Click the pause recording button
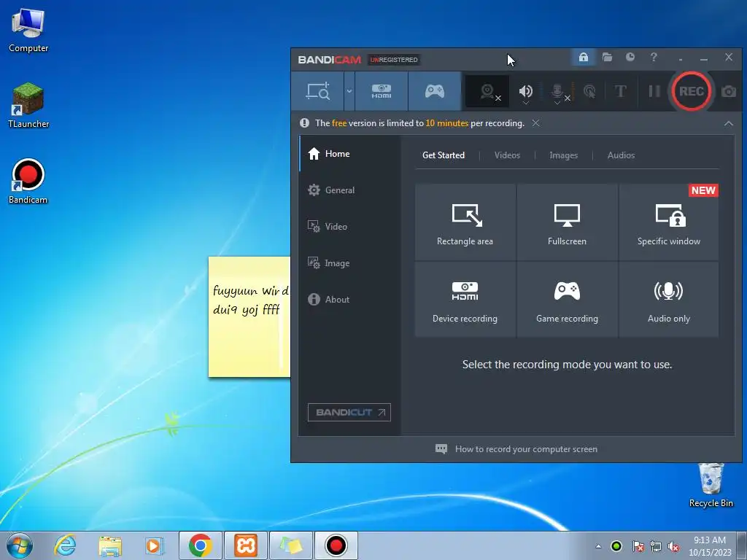747x560 pixels. (x=654, y=91)
